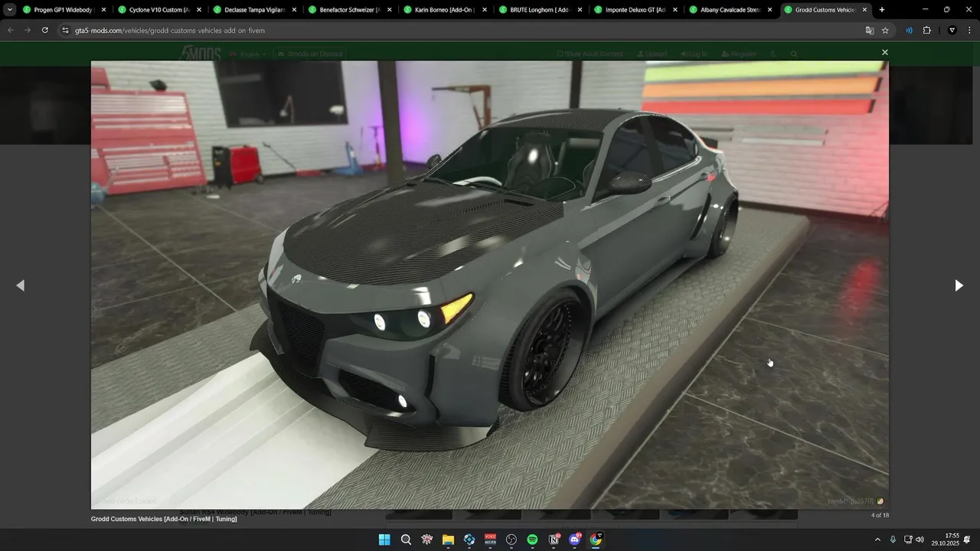
Task: Close the image lightbox with the X
Action: click(x=884, y=53)
